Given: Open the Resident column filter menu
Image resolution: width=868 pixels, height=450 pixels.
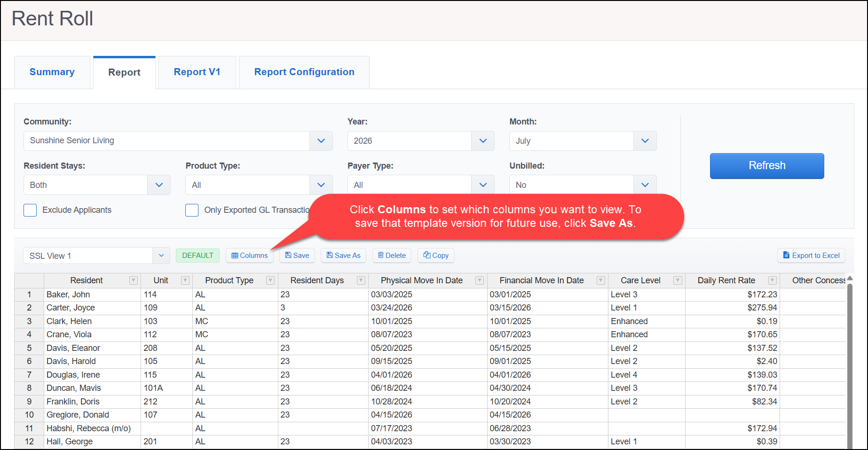Looking at the screenshot, I should (x=134, y=280).
